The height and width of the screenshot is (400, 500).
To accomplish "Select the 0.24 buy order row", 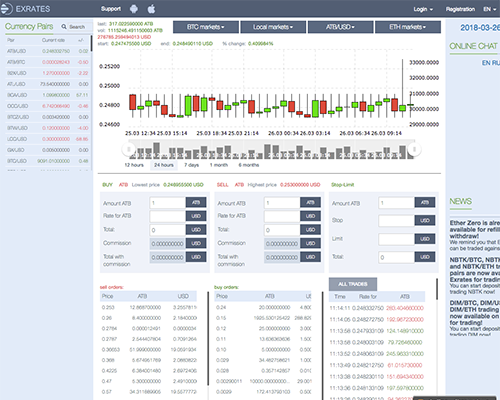I will 263,307.
